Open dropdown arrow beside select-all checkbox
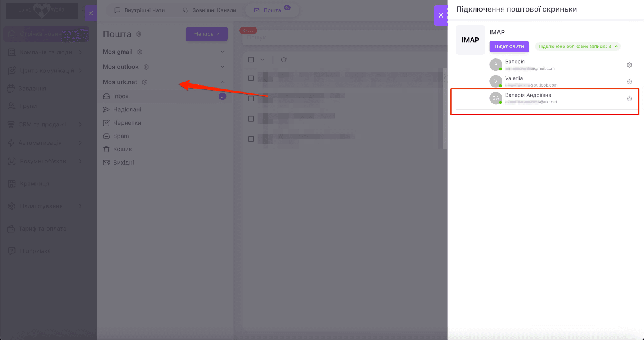 coord(262,60)
